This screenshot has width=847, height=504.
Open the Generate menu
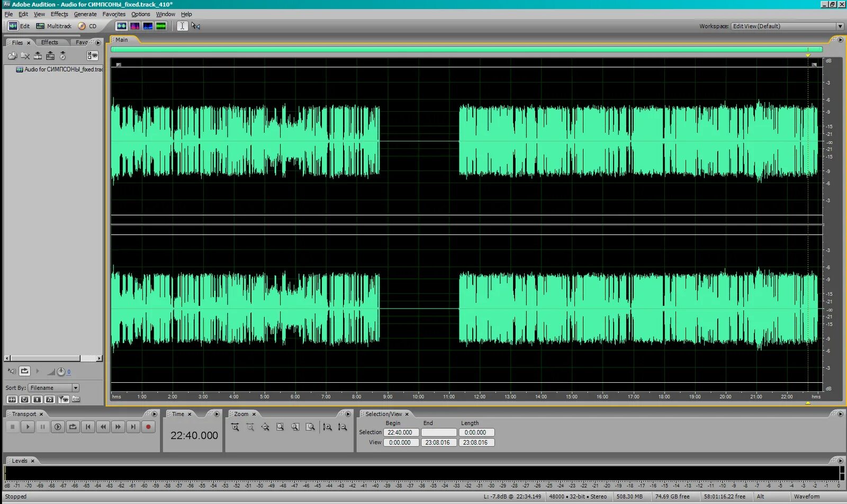point(85,14)
